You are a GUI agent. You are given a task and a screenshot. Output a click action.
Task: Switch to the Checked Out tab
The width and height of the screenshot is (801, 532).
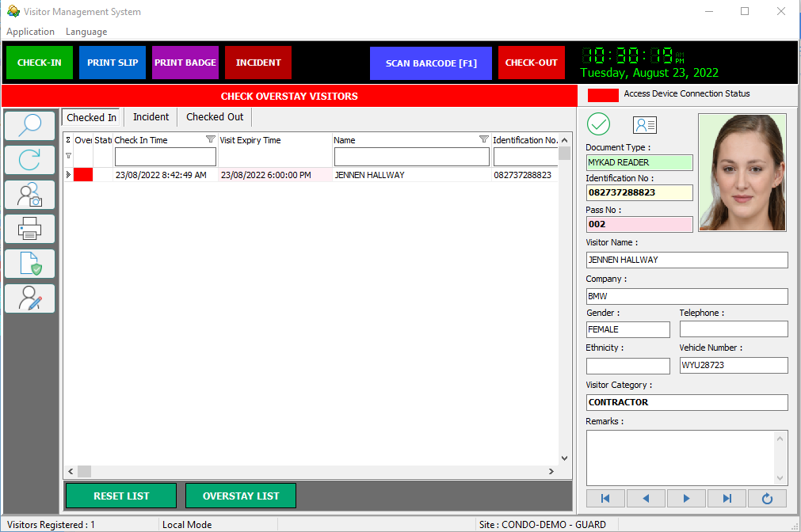[215, 117]
